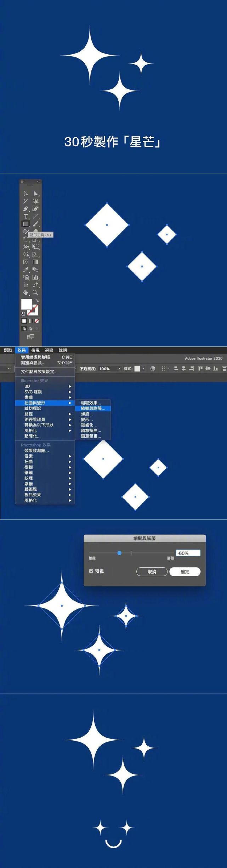Select the Pen tool

click(26, 209)
